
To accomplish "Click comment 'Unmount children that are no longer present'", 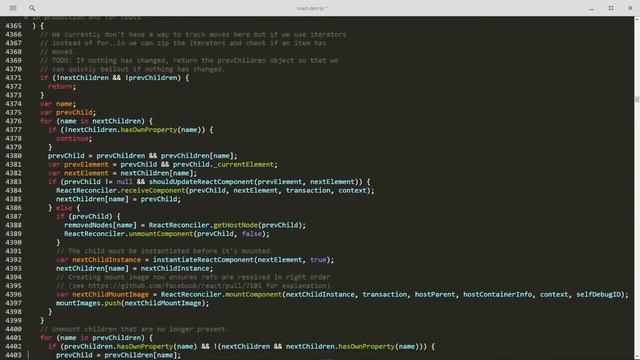I will click(134, 329).
